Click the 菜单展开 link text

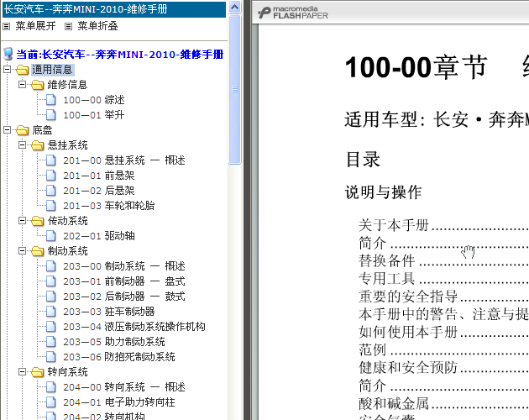36,26
